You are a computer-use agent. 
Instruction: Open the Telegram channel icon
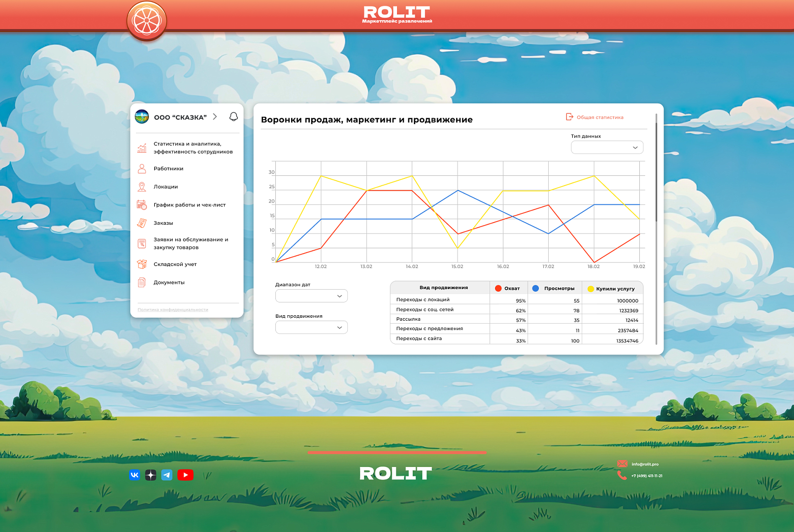(167, 475)
